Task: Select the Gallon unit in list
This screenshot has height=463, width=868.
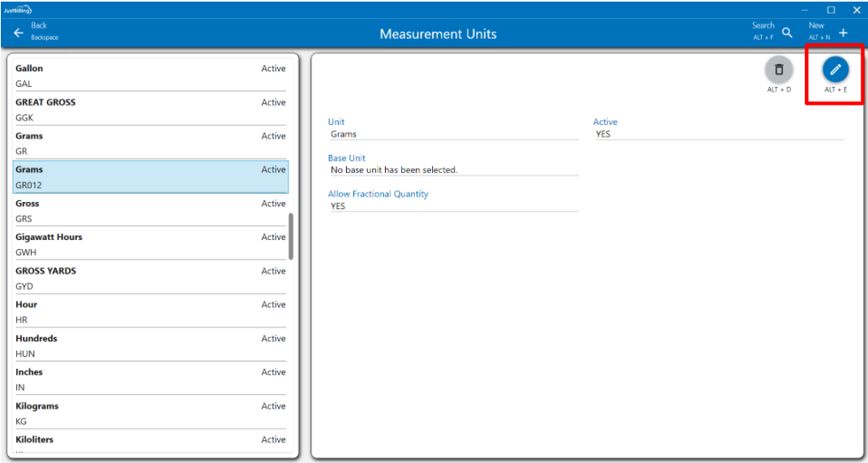Action: tap(150, 75)
